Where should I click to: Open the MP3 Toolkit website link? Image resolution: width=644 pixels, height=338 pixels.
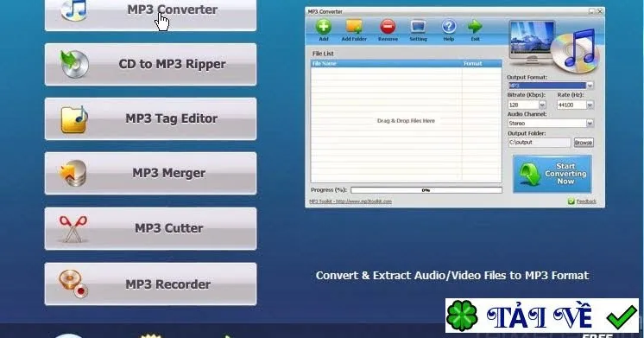pos(350,201)
